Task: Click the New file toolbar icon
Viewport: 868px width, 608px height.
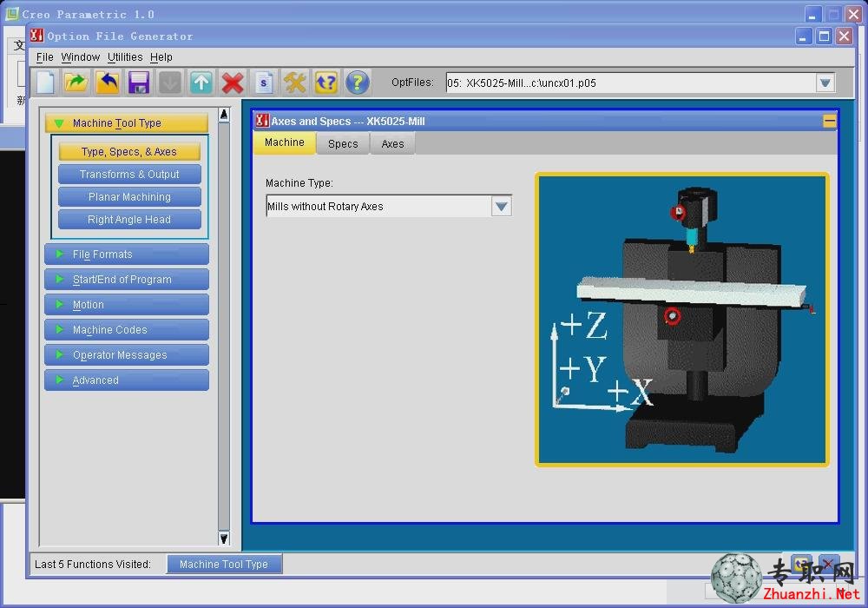Action: (x=45, y=83)
